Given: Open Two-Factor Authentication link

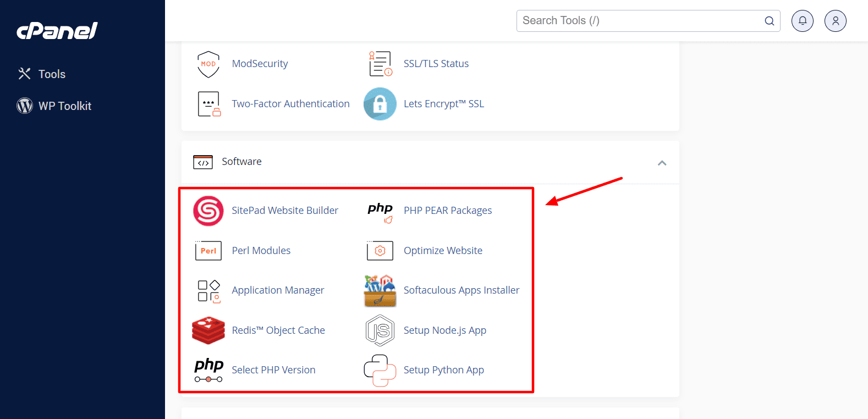Looking at the screenshot, I should pos(290,104).
